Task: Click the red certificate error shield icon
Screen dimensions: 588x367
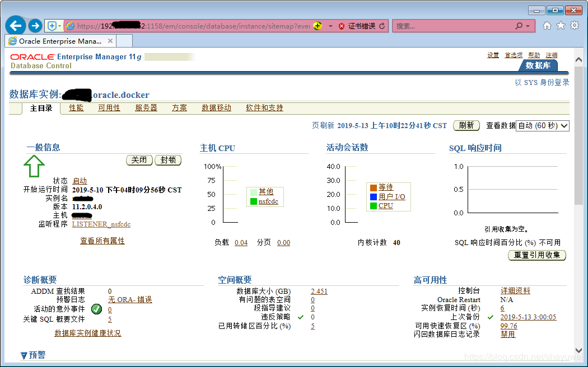Action: [x=341, y=26]
